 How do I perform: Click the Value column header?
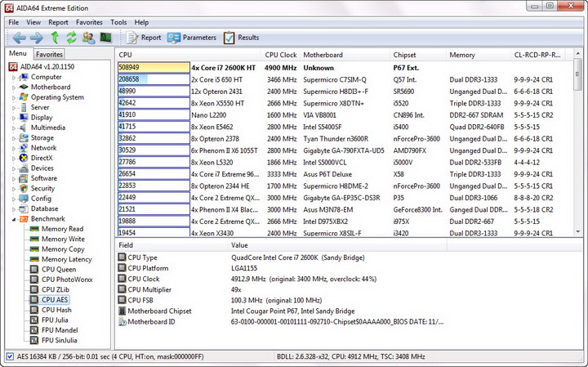336,245
